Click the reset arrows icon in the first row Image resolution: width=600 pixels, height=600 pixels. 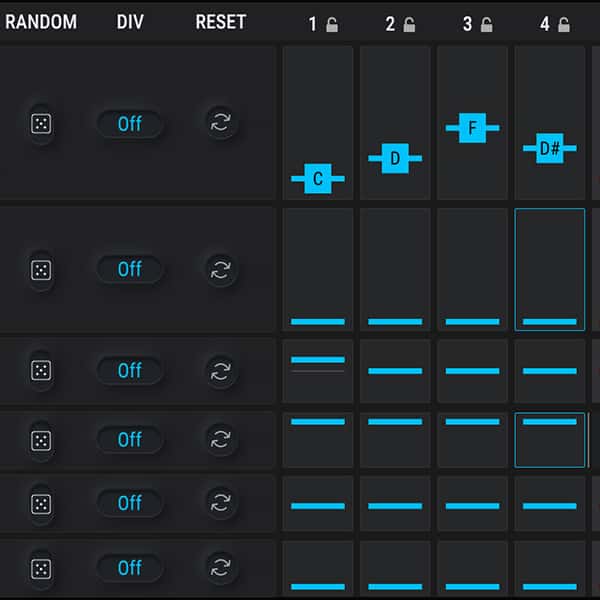[220, 124]
